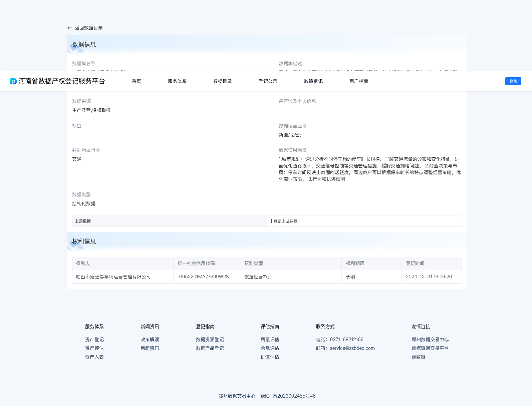
Task: Click the platform logo icon
Action: coord(13,81)
